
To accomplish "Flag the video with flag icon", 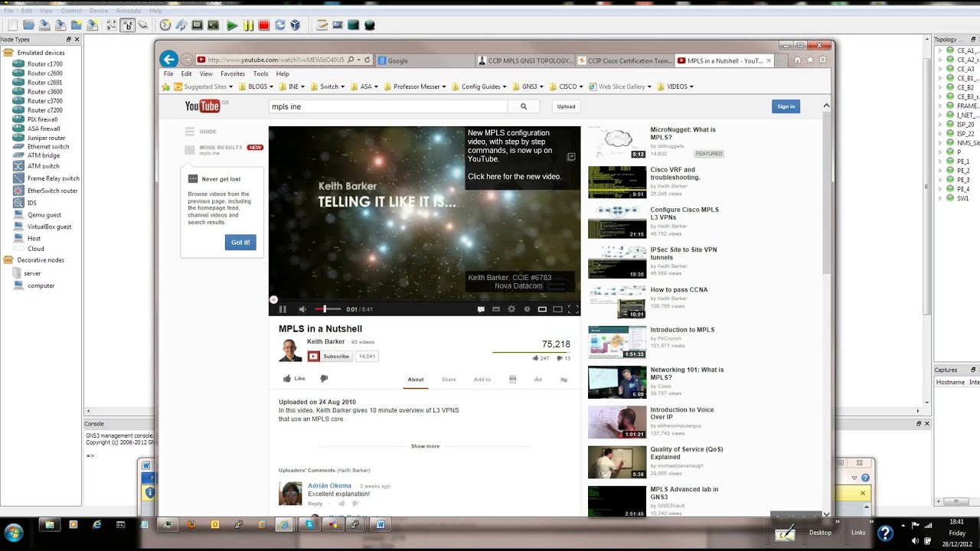I will [563, 380].
